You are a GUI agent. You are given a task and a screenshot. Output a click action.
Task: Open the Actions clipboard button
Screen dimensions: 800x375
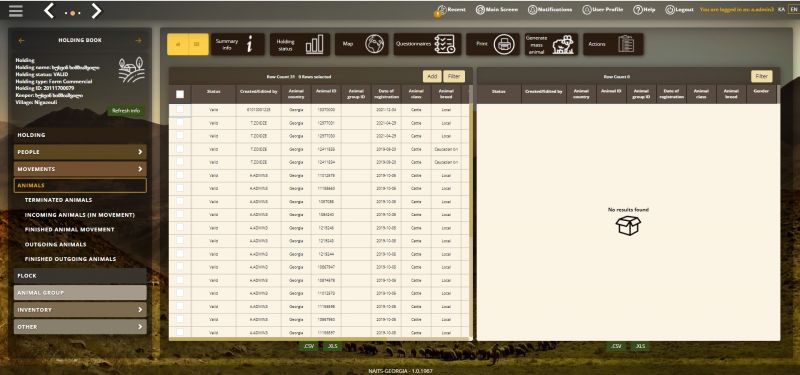point(613,44)
